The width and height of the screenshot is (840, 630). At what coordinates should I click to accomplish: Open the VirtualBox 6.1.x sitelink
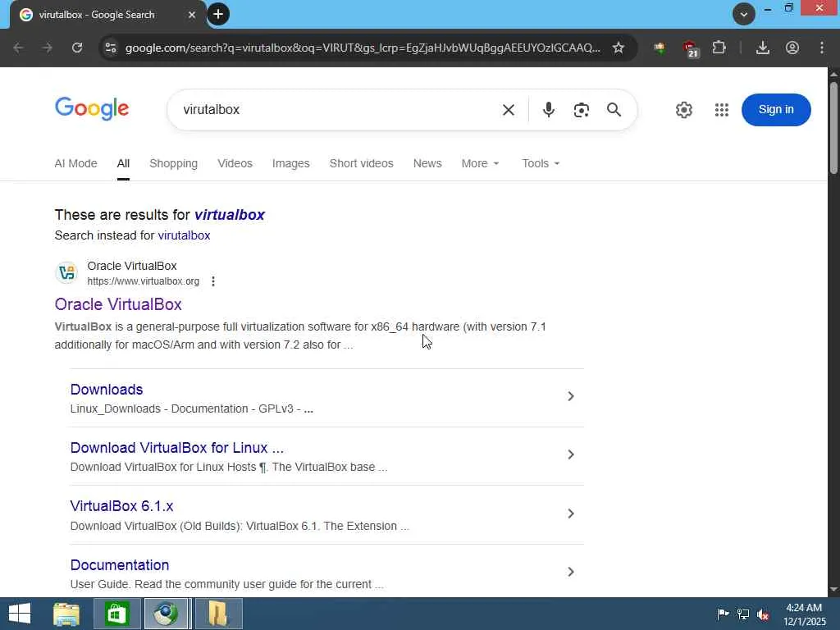pos(121,506)
